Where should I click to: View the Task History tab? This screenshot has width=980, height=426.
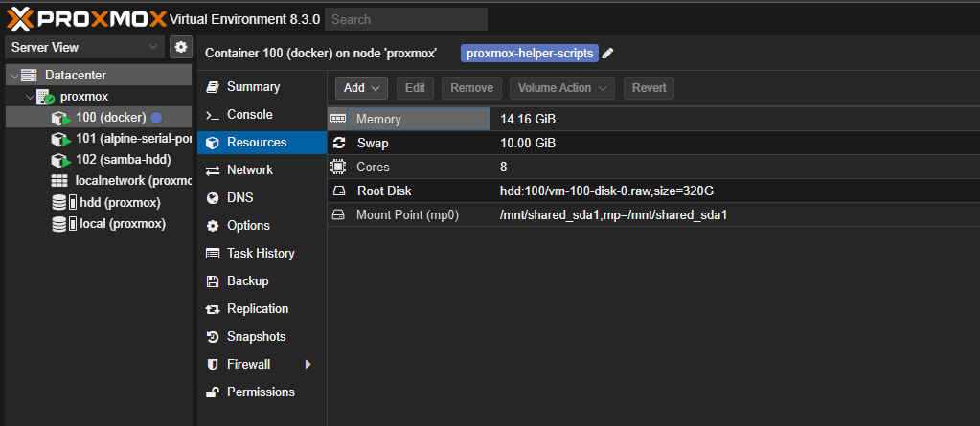point(262,253)
